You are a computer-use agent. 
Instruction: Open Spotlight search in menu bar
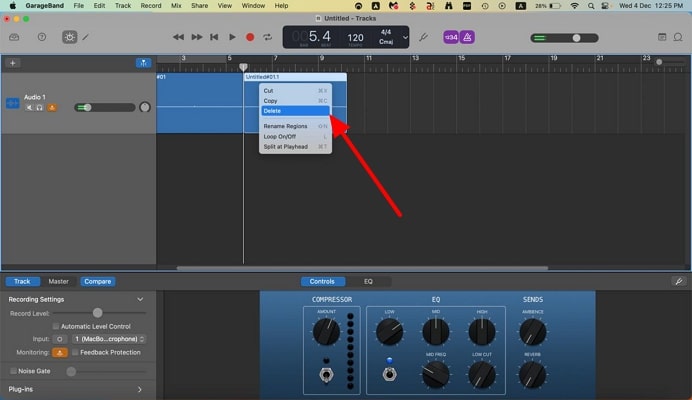pos(591,6)
